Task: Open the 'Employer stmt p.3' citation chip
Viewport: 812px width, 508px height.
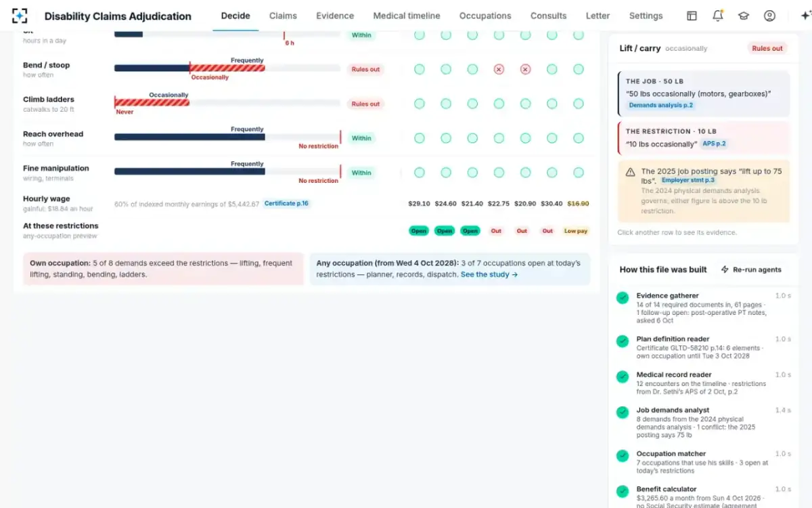Action: 687,180
